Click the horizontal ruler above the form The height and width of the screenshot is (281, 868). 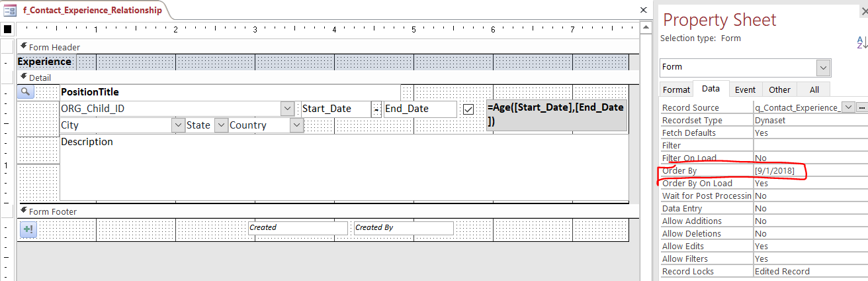point(328,29)
